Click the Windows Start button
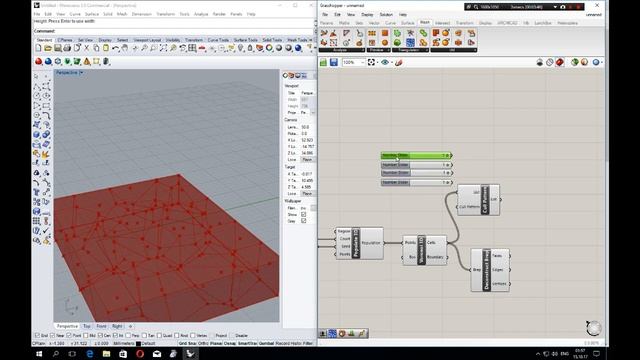 tap(39, 353)
